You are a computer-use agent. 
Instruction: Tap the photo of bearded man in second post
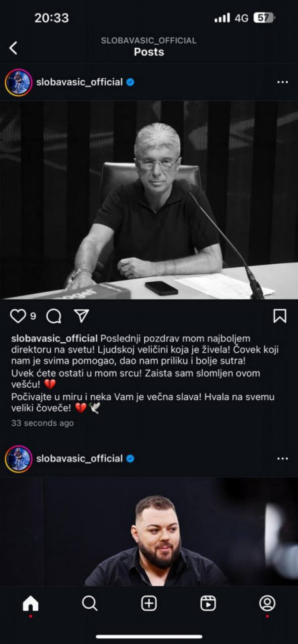(149, 532)
